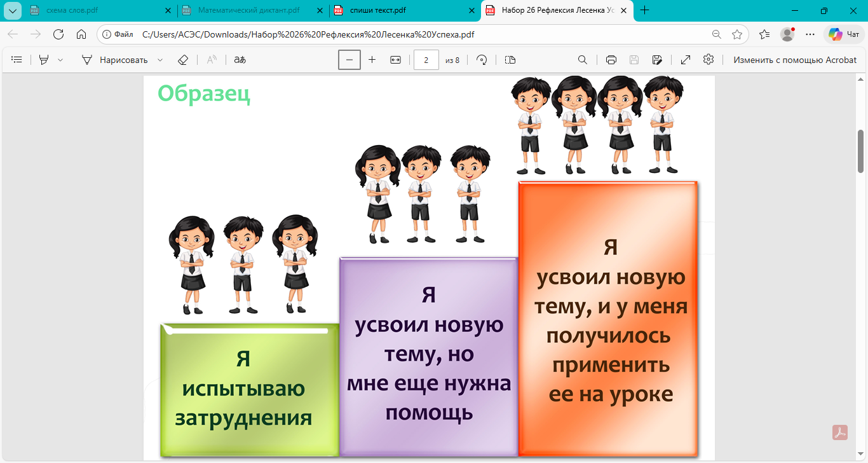Image resolution: width=868 pixels, height=463 pixels.
Task: Open the browser profile menu
Action: pos(787,34)
